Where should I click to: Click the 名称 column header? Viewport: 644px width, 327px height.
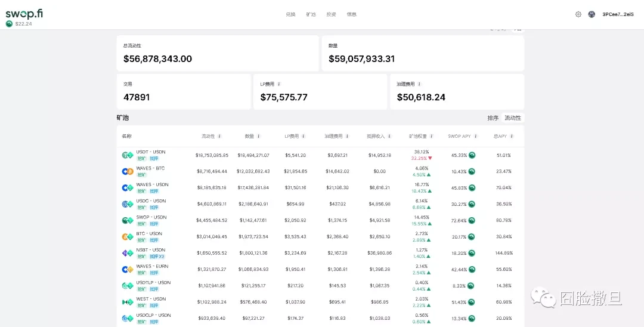click(126, 136)
